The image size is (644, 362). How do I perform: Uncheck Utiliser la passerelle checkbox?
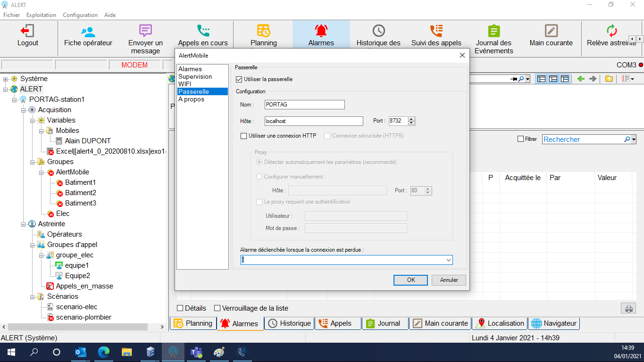click(239, 79)
